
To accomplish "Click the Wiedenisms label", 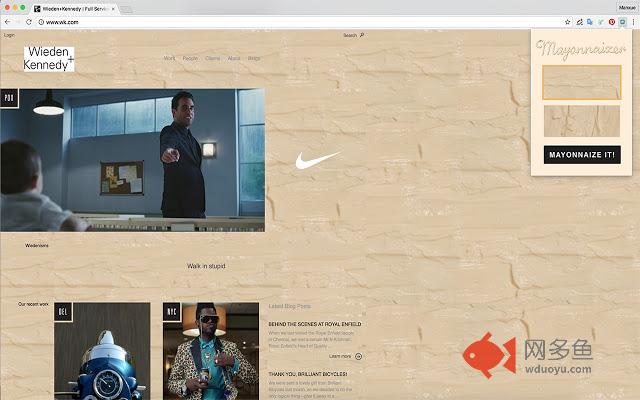I will [x=37, y=246].
